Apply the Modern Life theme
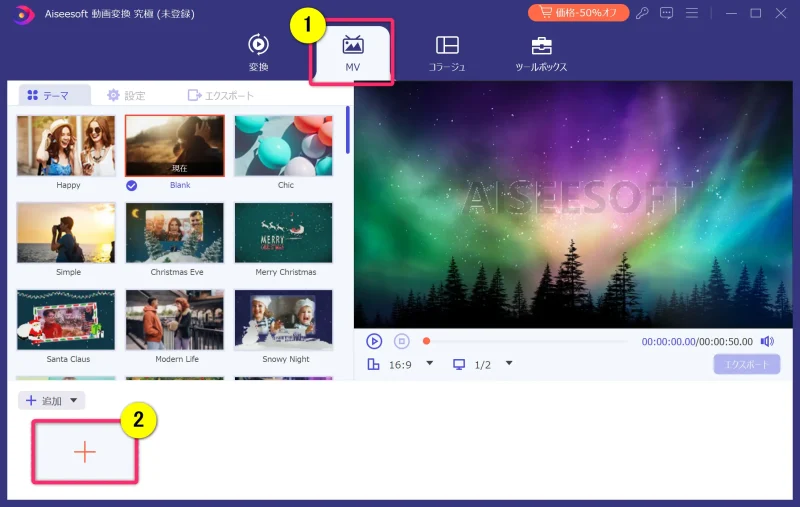Viewport: 800px width, 507px height. [174, 320]
